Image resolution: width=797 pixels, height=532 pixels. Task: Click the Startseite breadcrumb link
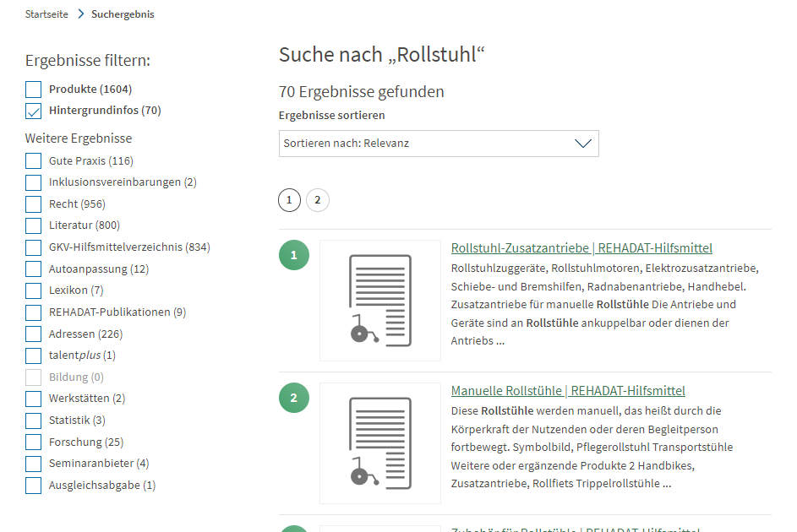click(46, 14)
